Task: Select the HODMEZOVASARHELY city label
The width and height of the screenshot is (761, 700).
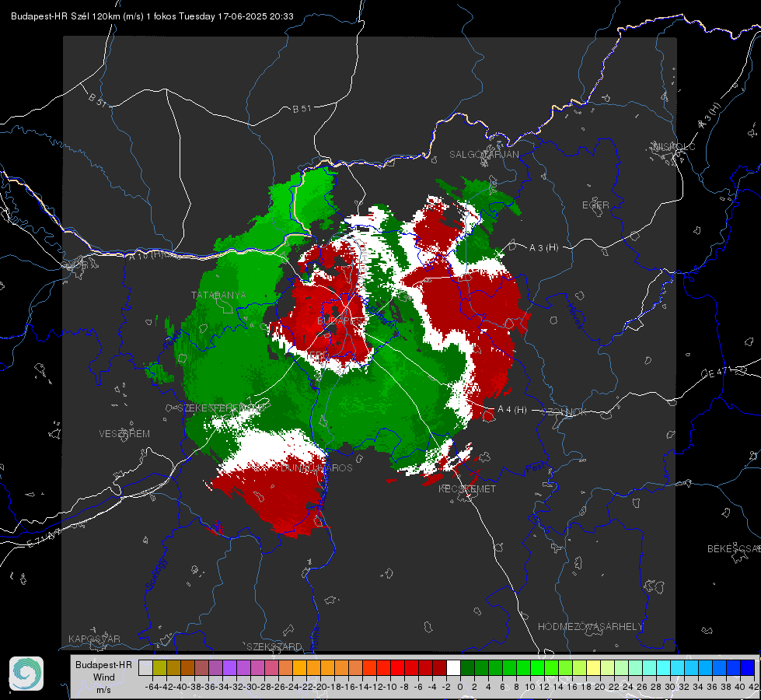Action: tap(590, 627)
